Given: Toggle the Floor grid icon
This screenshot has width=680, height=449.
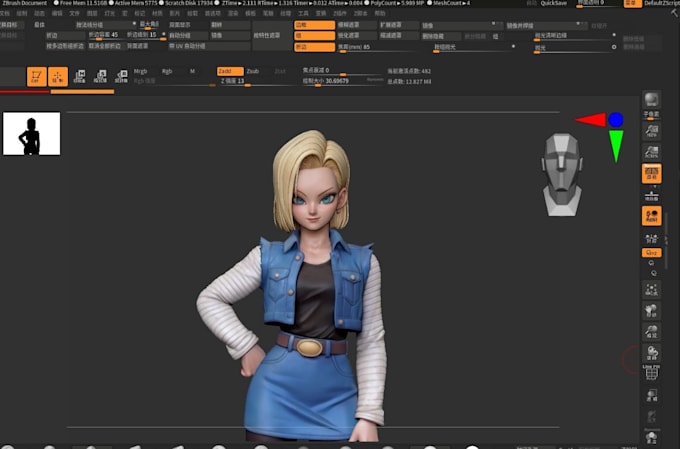Looking at the screenshot, I should (651, 197).
